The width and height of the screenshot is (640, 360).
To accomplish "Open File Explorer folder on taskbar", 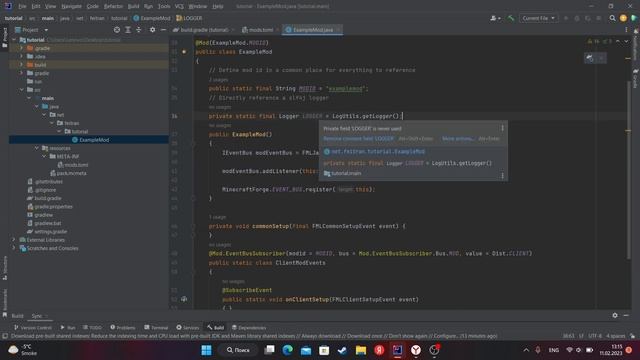I will pyautogui.click(x=361, y=350).
